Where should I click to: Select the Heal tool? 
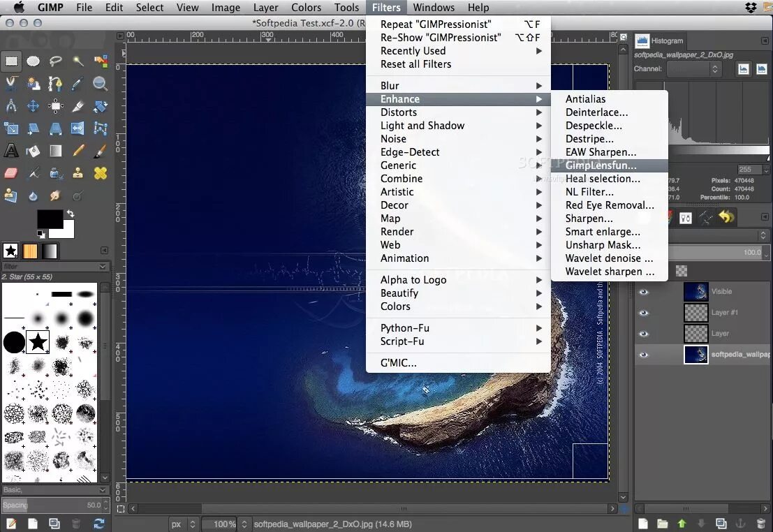pos(101,173)
